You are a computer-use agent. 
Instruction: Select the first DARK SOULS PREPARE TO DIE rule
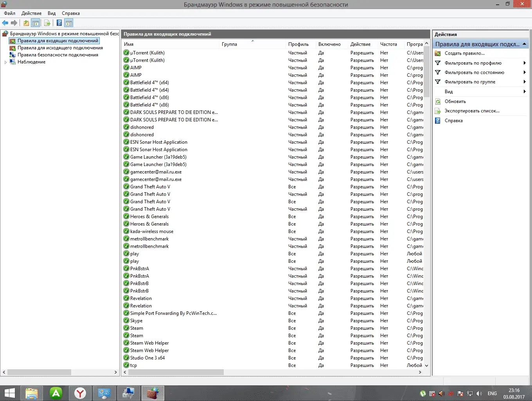(x=273, y=112)
